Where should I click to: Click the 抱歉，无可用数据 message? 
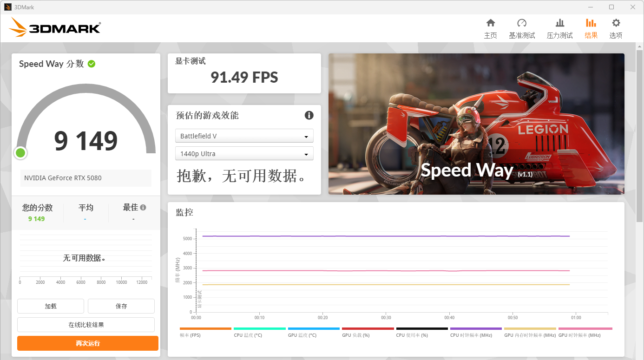tap(242, 176)
